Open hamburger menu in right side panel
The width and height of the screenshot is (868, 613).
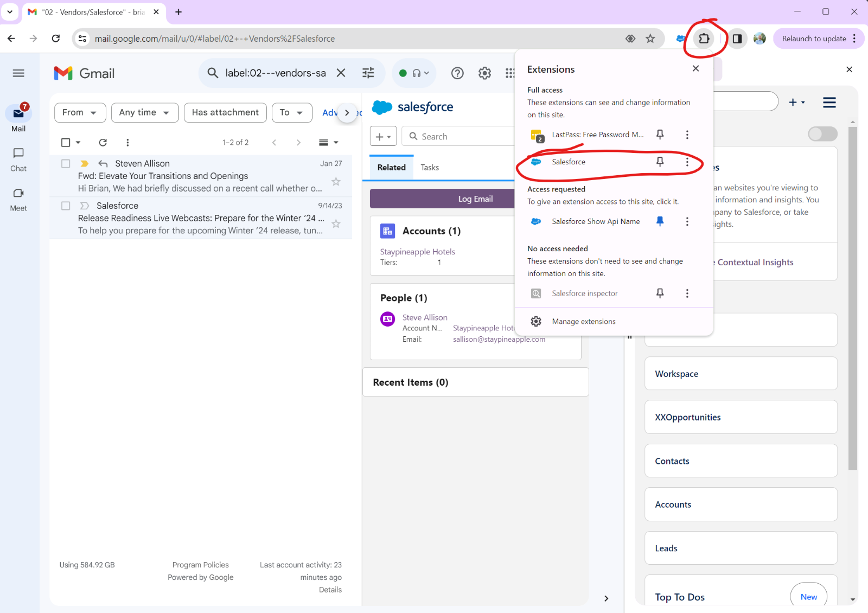click(x=829, y=103)
